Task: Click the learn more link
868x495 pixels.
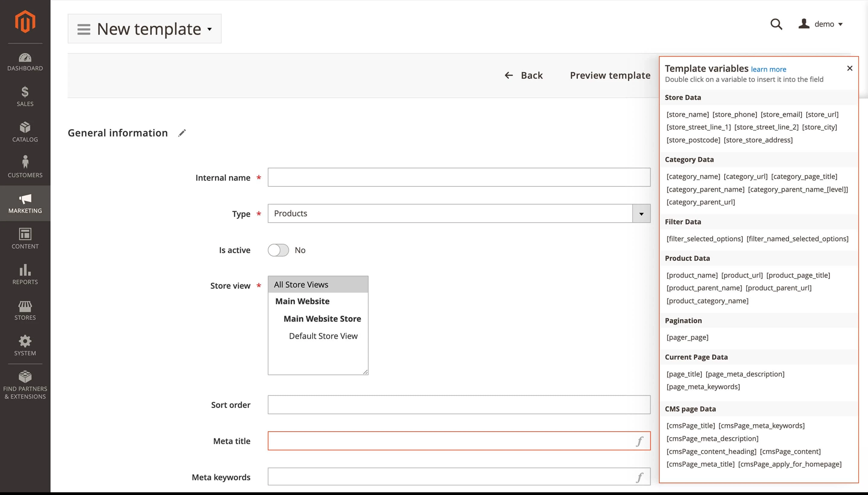Action: (768, 69)
